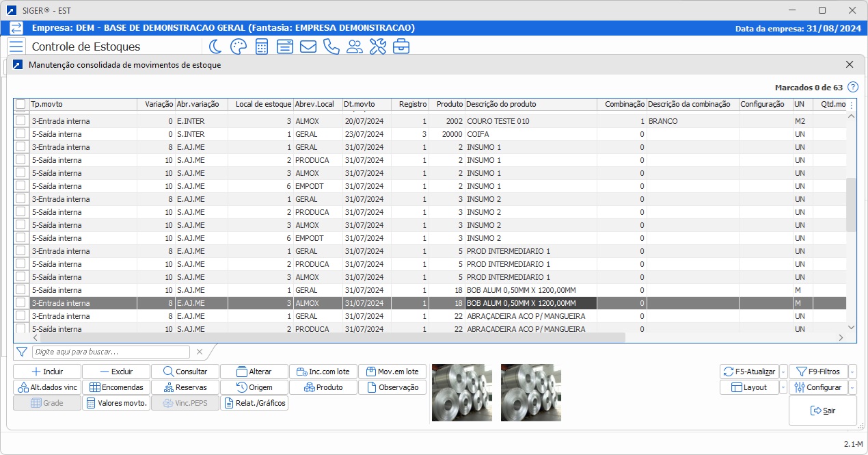The width and height of the screenshot is (868, 455).
Task: Open the calculator icon in the toolbar
Action: 261,47
